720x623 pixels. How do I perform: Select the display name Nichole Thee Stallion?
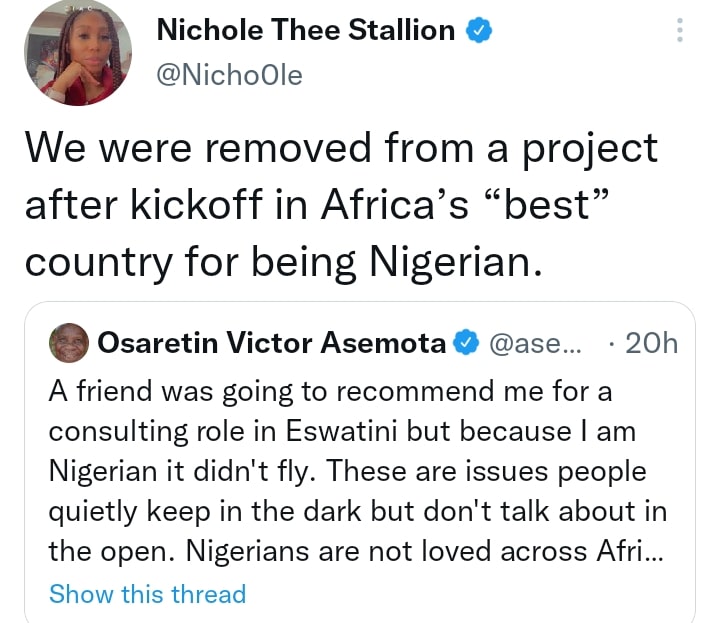(305, 31)
